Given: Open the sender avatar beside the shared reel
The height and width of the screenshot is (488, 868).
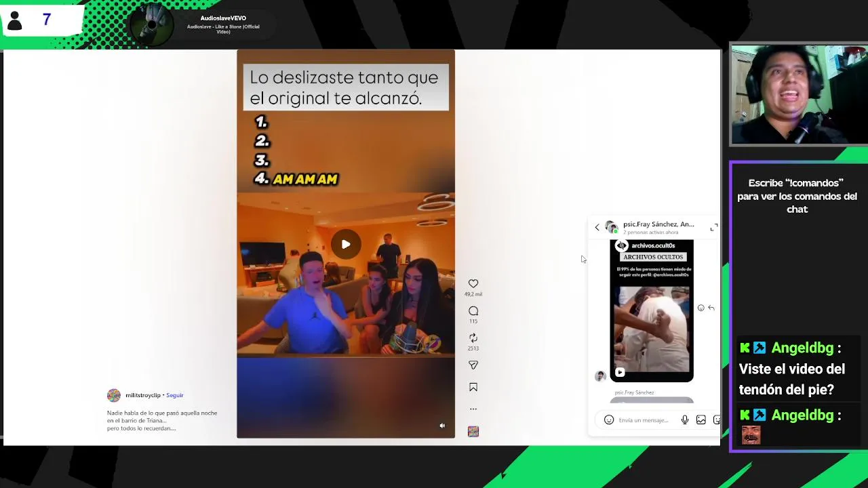Looking at the screenshot, I should tap(600, 376).
